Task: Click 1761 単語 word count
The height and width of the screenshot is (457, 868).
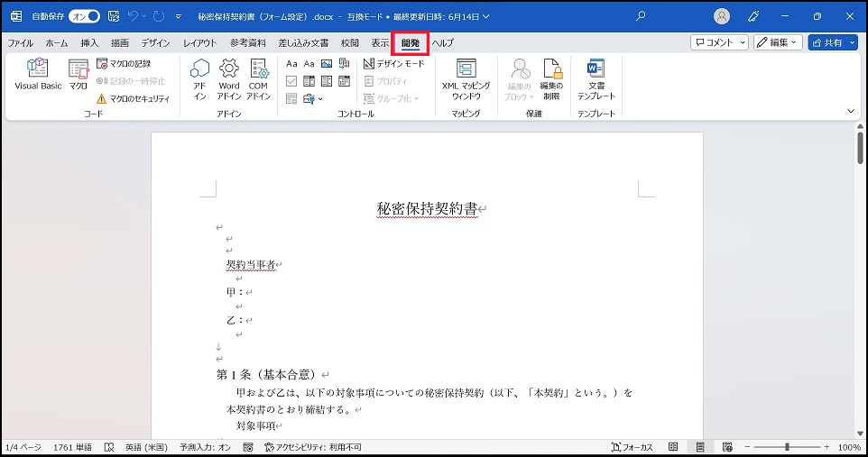Action: point(72,447)
